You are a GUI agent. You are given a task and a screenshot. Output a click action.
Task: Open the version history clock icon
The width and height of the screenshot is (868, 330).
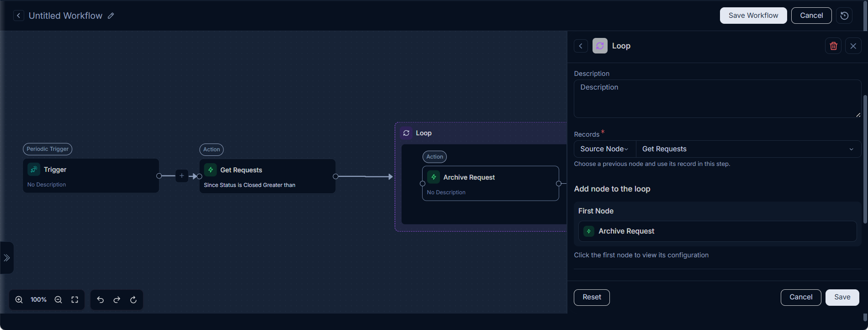(x=844, y=16)
